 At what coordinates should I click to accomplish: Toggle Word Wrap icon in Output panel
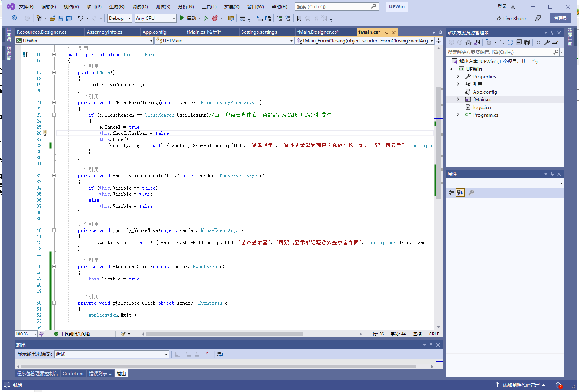point(220,354)
